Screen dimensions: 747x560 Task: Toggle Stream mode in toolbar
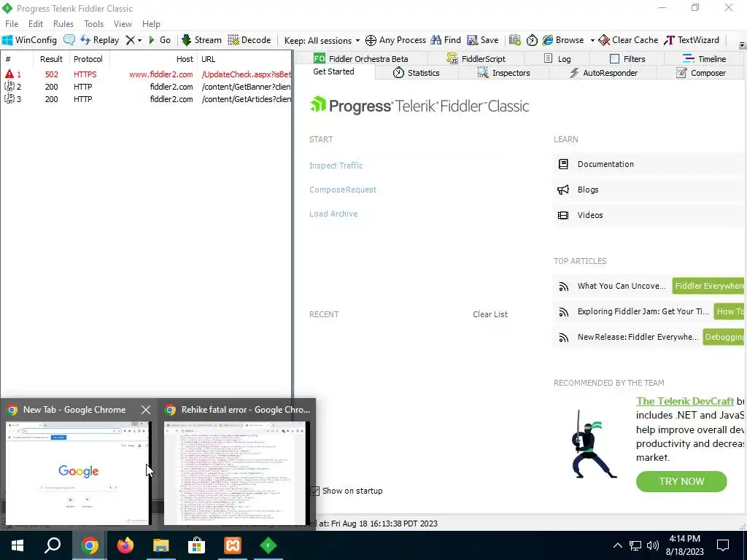tap(202, 40)
